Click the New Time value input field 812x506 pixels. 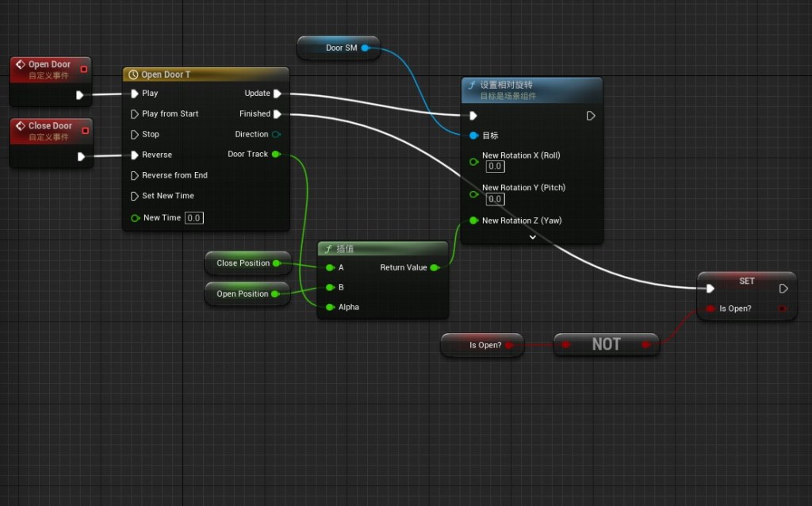click(x=193, y=218)
